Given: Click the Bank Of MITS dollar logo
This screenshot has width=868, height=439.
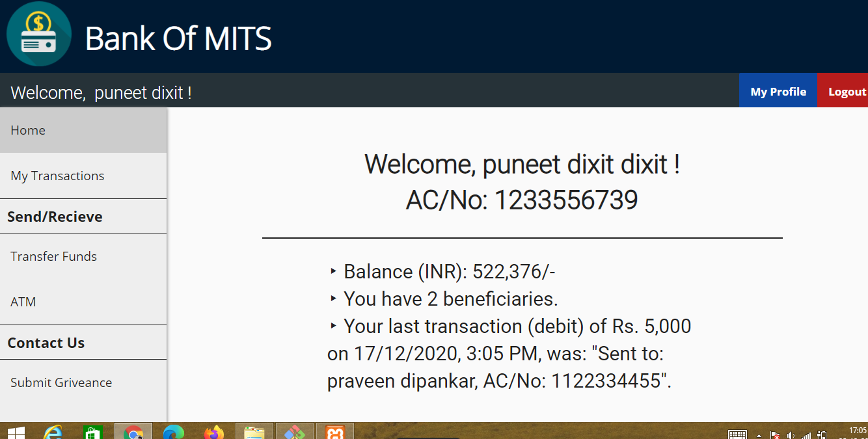Looking at the screenshot, I should 39,34.
